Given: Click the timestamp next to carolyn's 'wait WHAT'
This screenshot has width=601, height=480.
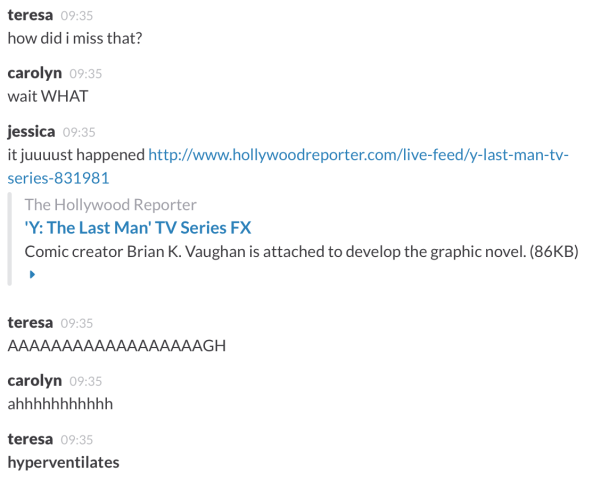Looking at the screenshot, I should point(86,74).
